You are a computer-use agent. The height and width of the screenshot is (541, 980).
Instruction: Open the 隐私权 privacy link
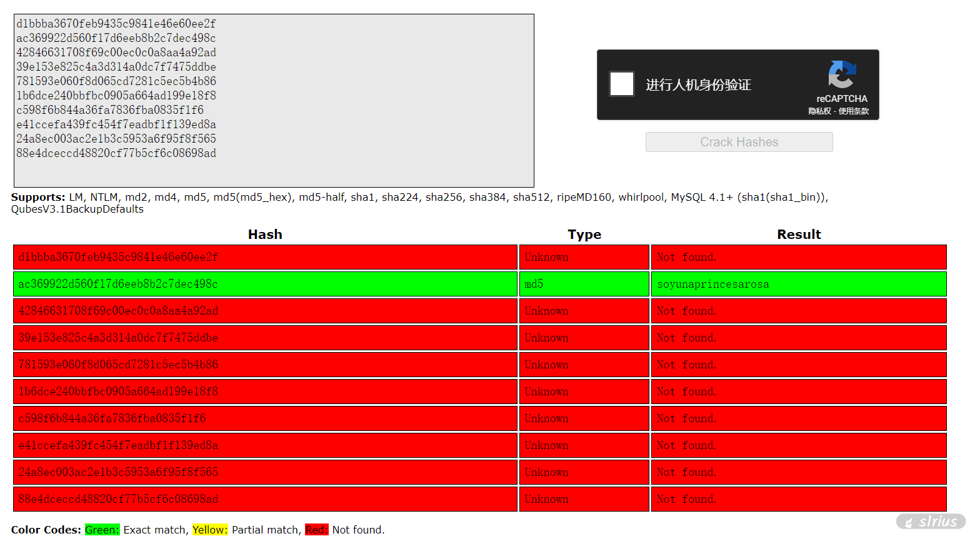[x=819, y=111]
